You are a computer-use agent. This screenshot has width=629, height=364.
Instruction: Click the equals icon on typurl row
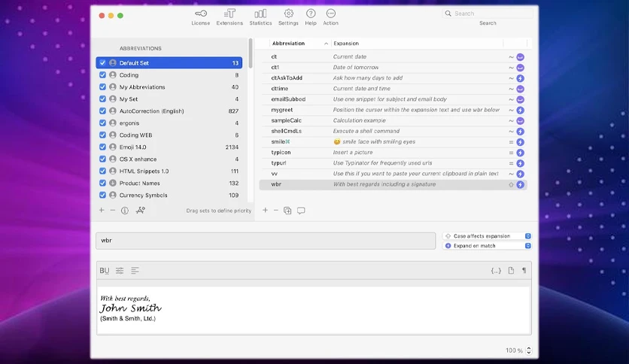click(x=511, y=163)
